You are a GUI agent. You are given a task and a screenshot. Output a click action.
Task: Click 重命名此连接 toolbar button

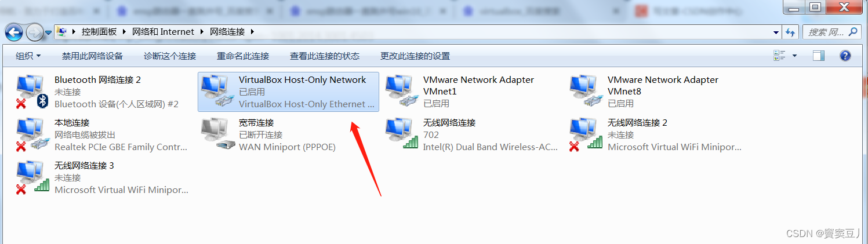coord(243,56)
